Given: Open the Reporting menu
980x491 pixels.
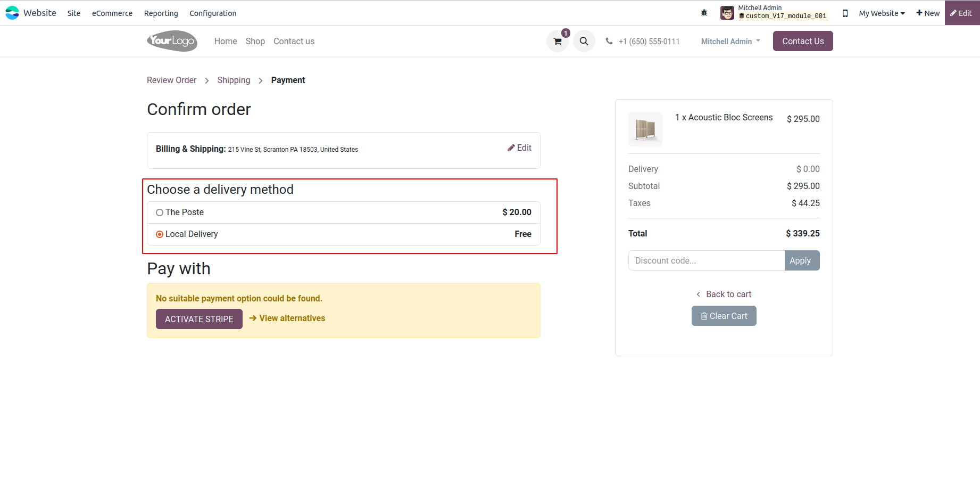Looking at the screenshot, I should tap(161, 13).
